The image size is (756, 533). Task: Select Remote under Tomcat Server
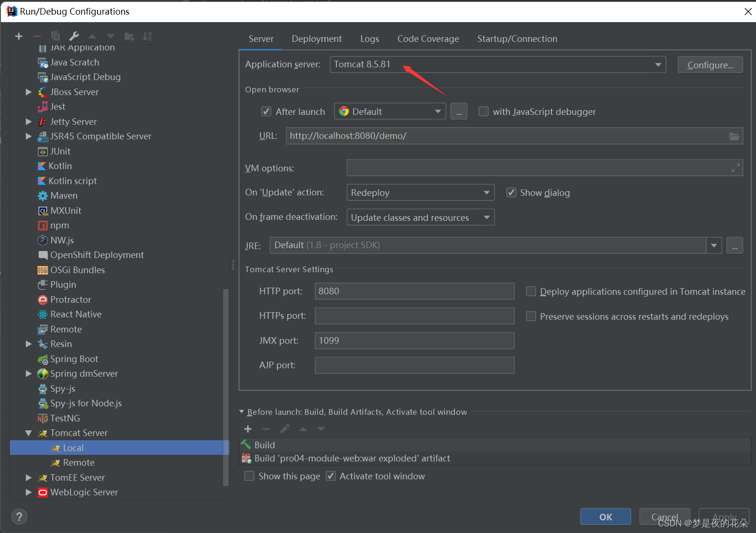tap(72, 462)
